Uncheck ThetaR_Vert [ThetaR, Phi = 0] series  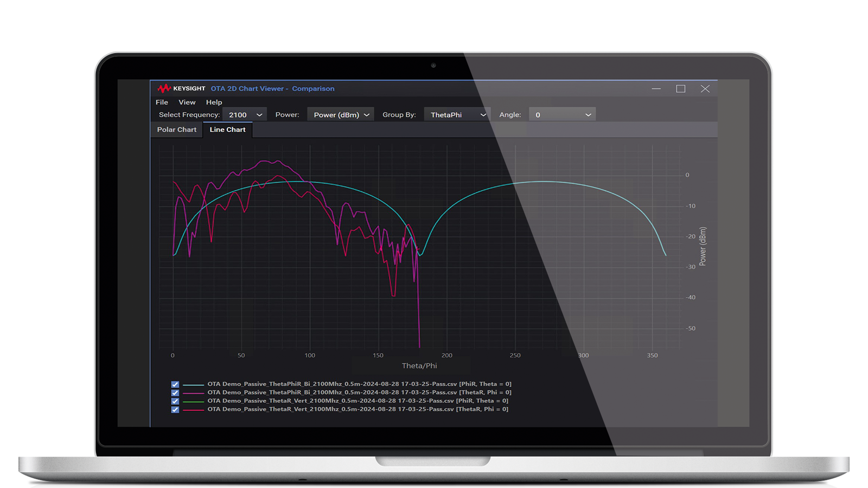click(x=175, y=409)
